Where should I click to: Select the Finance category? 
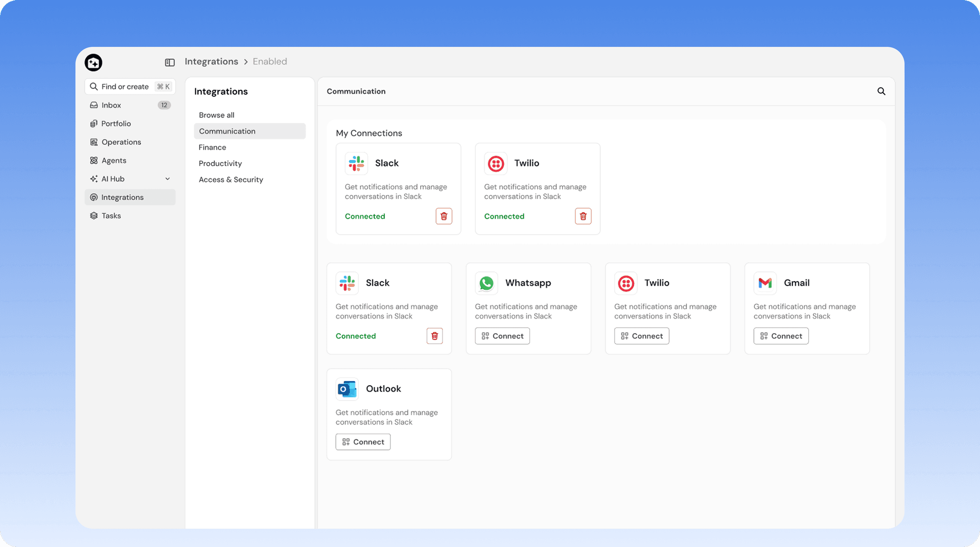click(x=212, y=147)
